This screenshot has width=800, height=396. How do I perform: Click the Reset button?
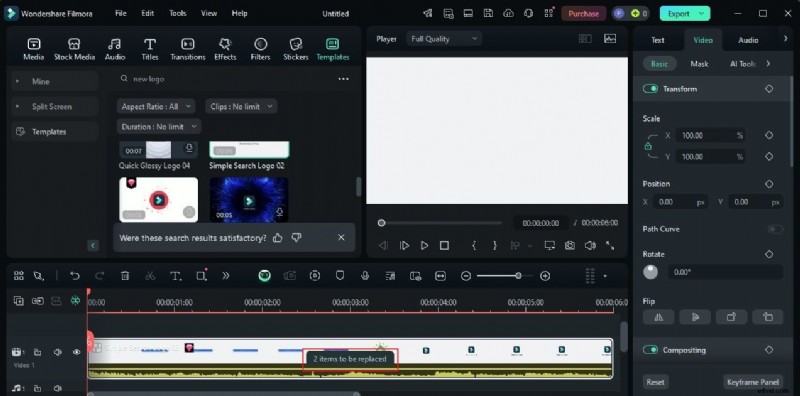click(x=655, y=382)
